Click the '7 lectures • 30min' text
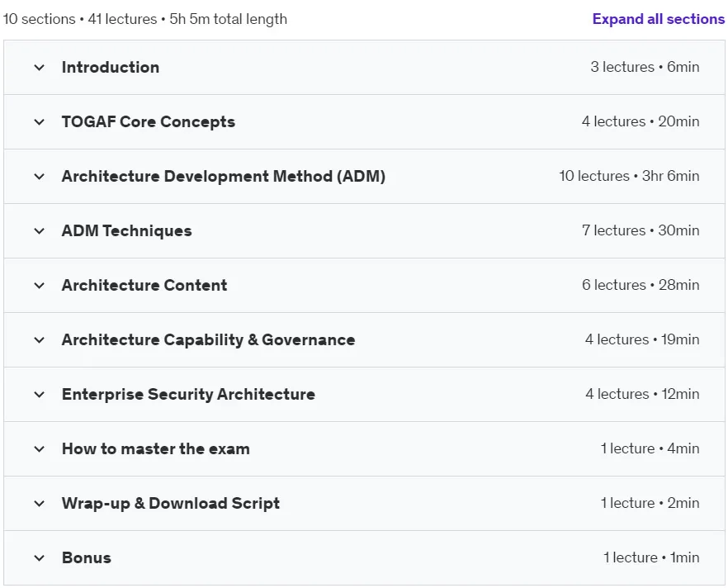Image resolution: width=728 pixels, height=588 pixels. pos(641,230)
